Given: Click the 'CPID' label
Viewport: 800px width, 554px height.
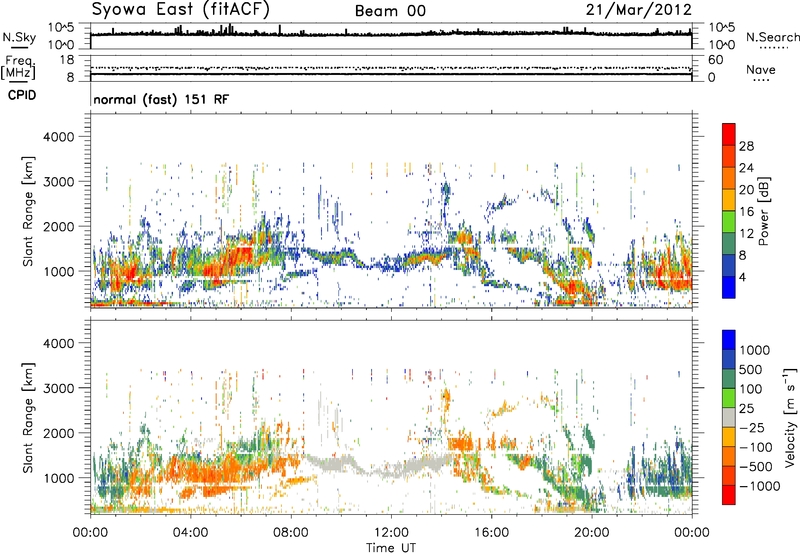Looking at the screenshot, I should pyautogui.click(x=22, y=95).
